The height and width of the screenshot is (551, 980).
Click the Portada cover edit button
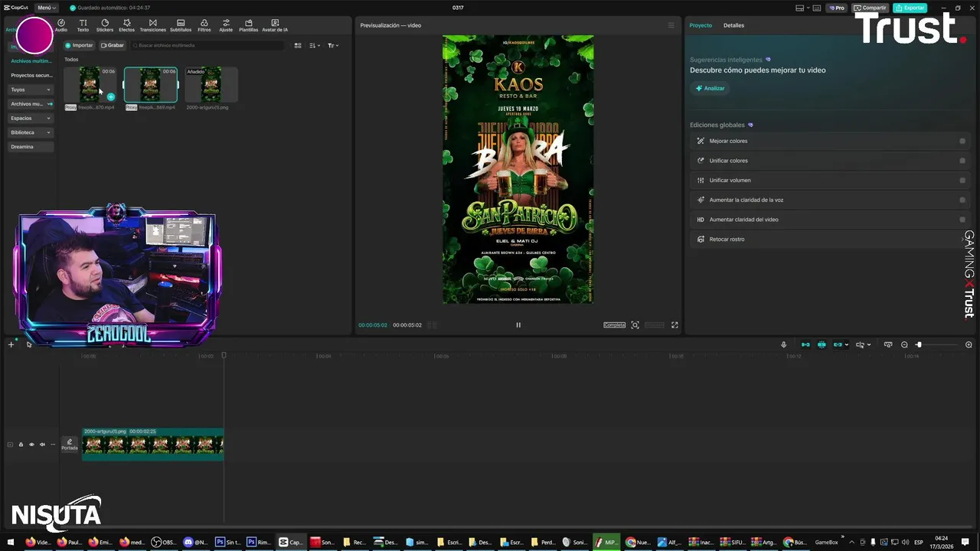point(70,444)
